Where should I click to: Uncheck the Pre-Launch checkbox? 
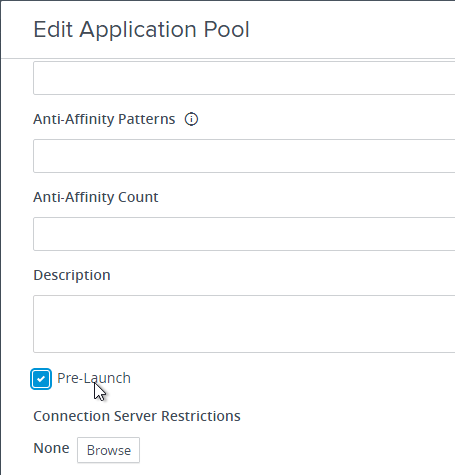click(x=41, y=379)
